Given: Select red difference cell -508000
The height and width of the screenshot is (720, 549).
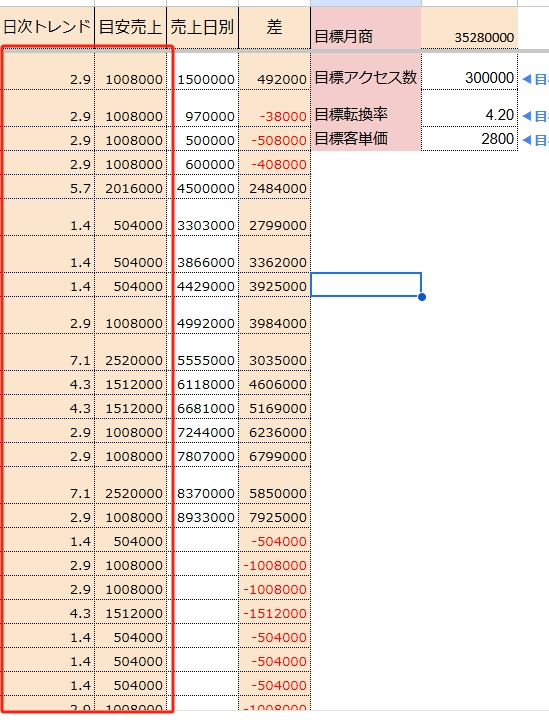Looking at the screenshot, I should point(274,139).
